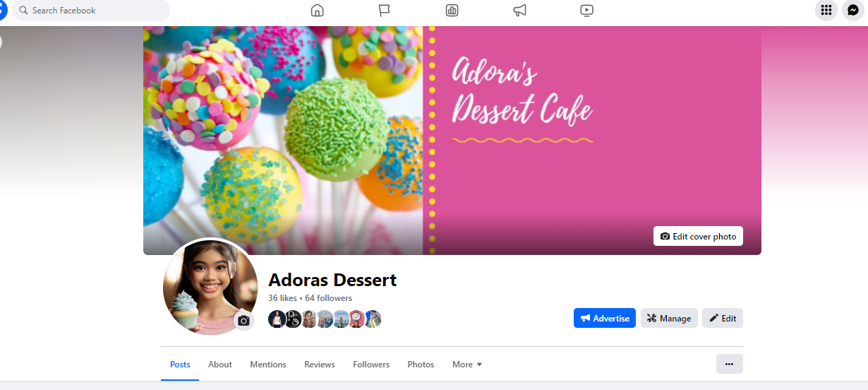
Task: Open the Adoras Dessert profile picture
Action: click(210, 287)
